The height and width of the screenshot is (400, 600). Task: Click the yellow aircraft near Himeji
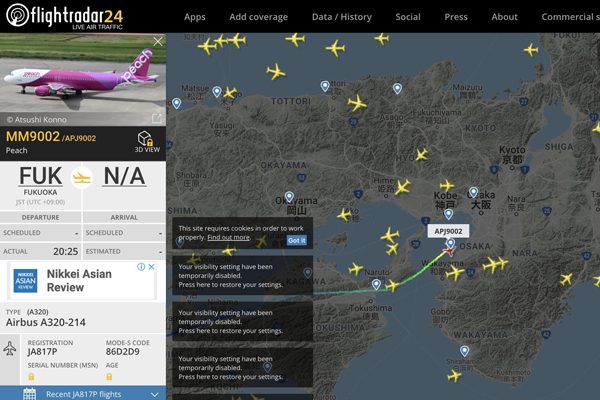click(402, 187)
